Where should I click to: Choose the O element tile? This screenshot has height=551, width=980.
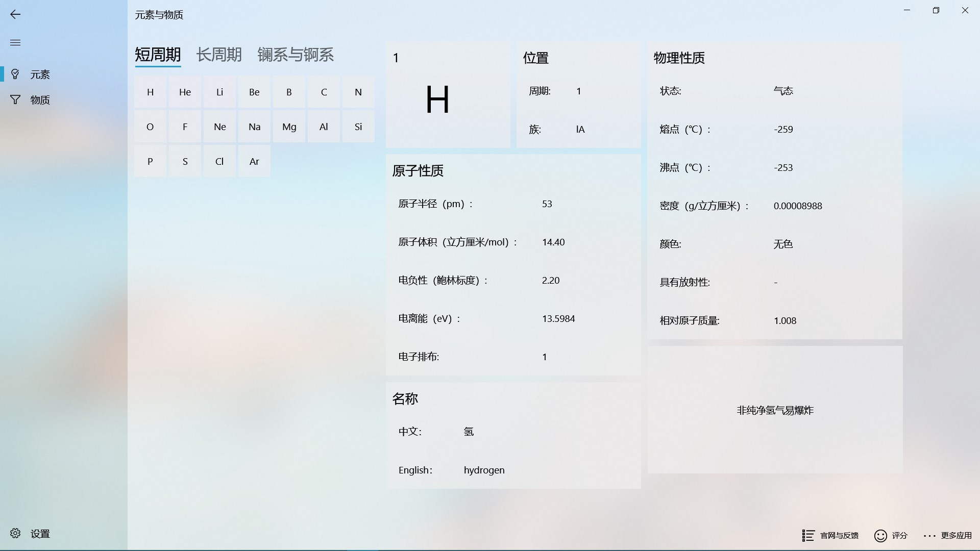tap(150, 127)
